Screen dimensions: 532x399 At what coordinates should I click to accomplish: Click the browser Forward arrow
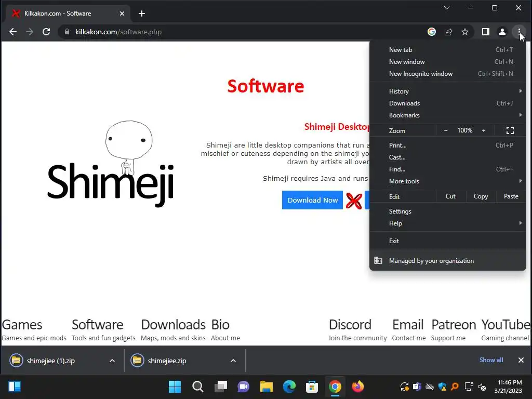tap(30, 32)
